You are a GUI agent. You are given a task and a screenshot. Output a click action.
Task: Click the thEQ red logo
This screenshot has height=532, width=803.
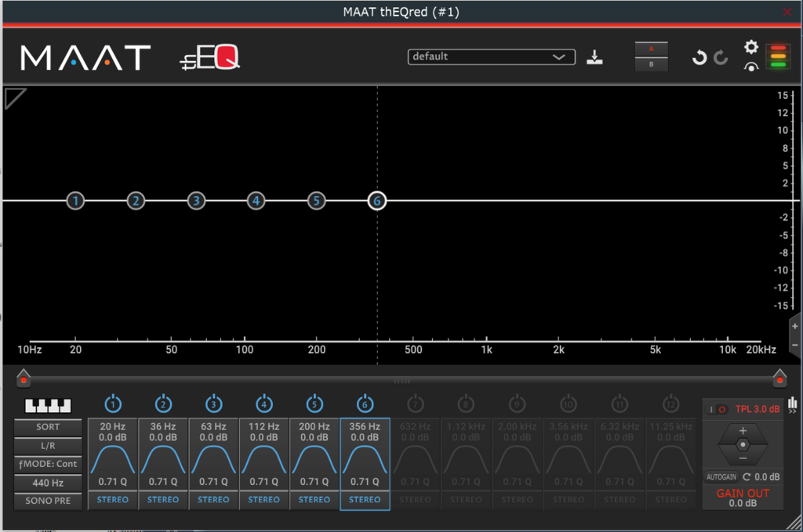click(210, 57)
